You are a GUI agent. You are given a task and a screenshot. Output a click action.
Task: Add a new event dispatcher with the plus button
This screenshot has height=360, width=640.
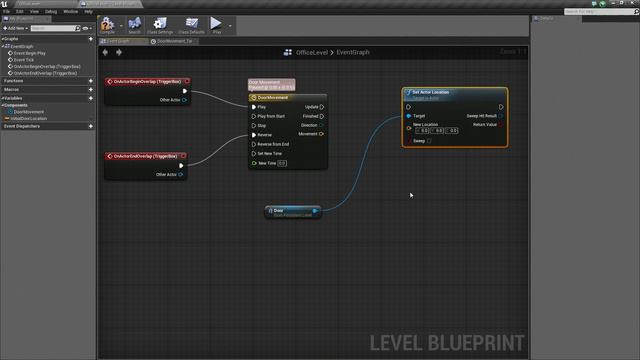pos(91,126)
